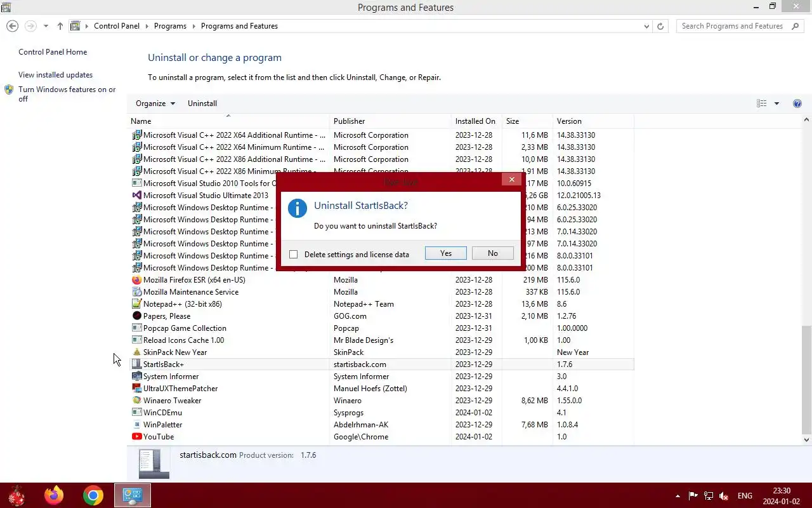Click the Control Panel taskbar button
The height and width of the screenshot is (508, 812).
[133, 495]
